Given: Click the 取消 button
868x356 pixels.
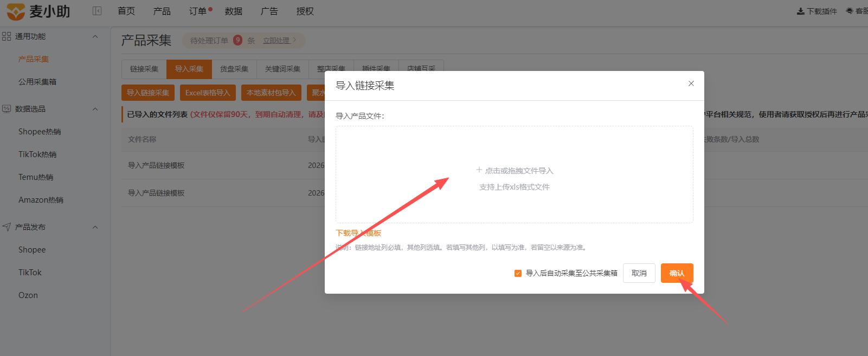Looking at the screenshot, I should [x=639, y=273].
